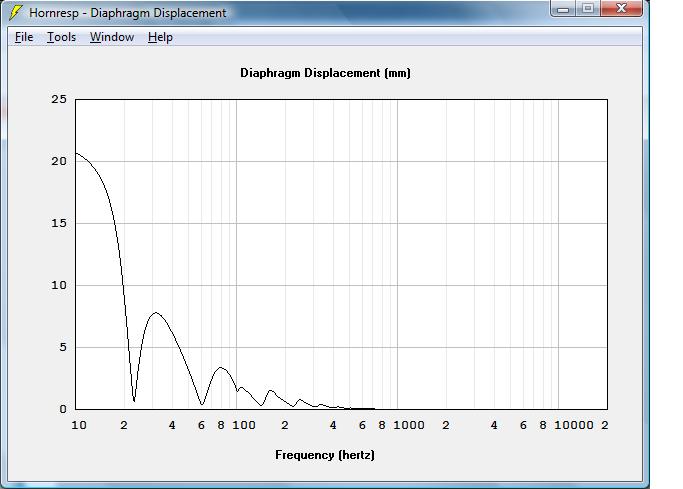The image size is (683, 489).
Task: Click the 'Hornresp - Diaphragm Displacement' title bar text
Action: point(128,13)
